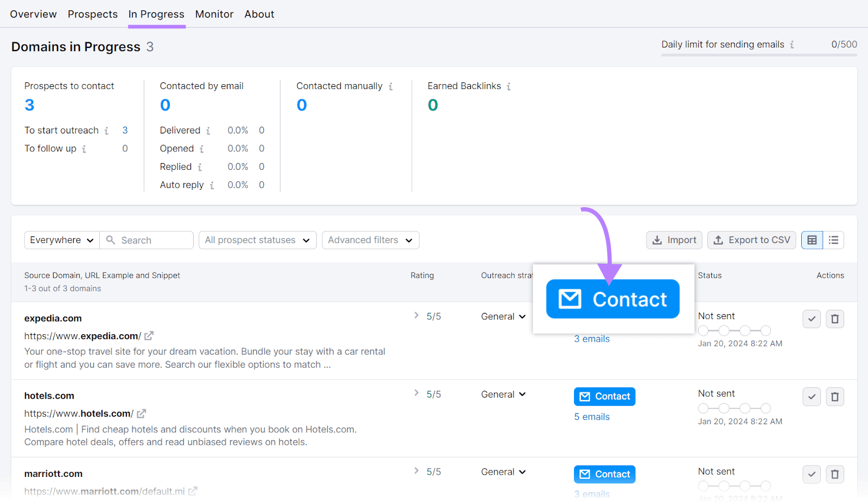Click the search magnifier icon

pos(111,240)
